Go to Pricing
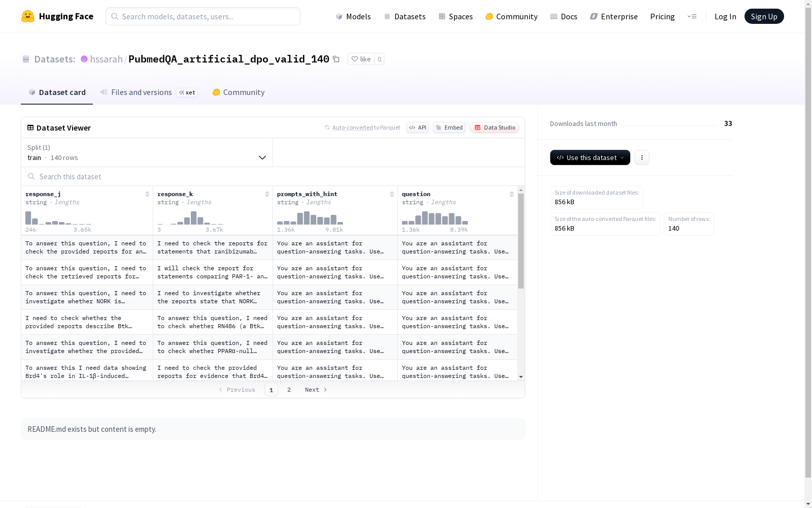This screenshot has height=508, width=812. coord(662,16)
